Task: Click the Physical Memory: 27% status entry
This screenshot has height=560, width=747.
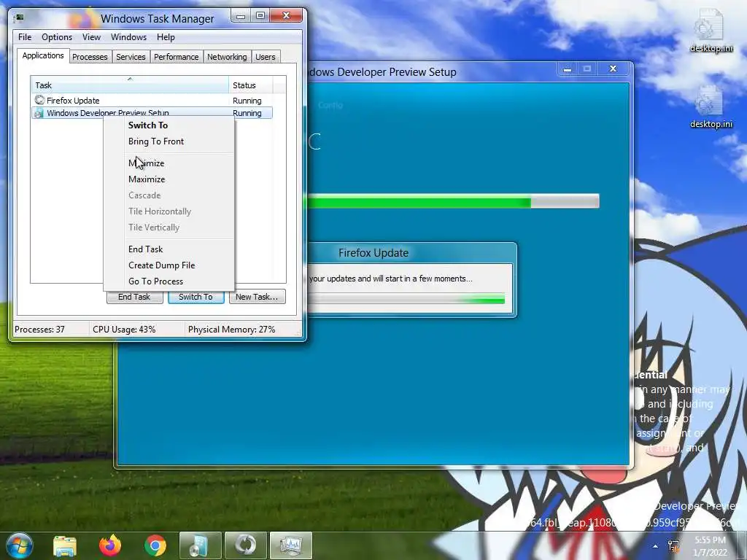Action: (231, 330)
